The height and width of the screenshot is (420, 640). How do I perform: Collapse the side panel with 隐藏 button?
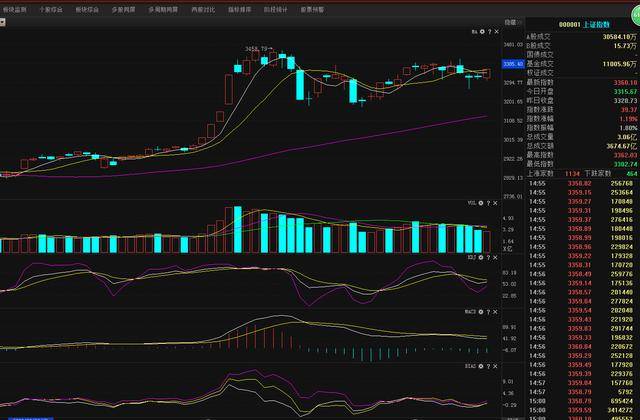coord(510,22)
